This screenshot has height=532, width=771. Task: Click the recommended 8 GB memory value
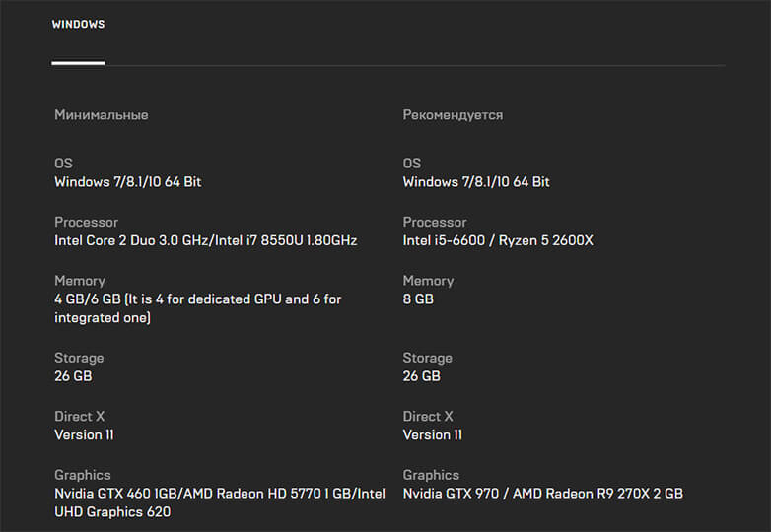tap(418, 299)
